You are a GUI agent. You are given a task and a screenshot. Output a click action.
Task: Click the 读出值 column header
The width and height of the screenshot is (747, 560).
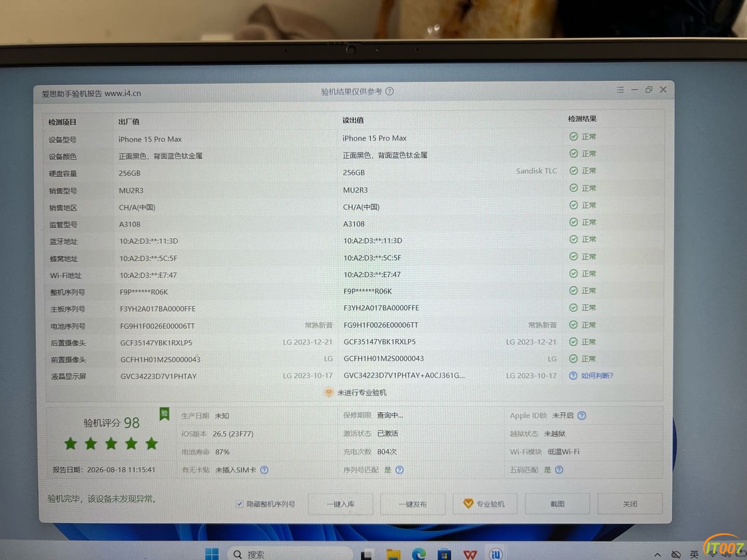[353, 120]
